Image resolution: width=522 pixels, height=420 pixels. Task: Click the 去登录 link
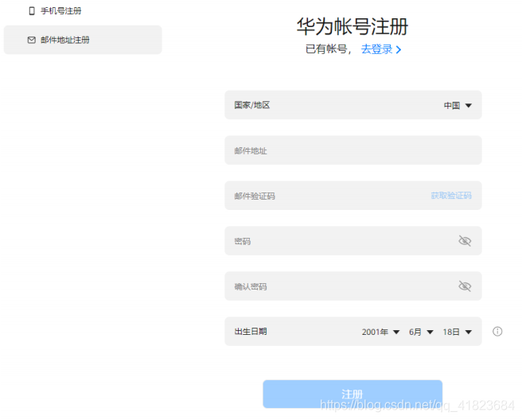click(x=377, y=49)
